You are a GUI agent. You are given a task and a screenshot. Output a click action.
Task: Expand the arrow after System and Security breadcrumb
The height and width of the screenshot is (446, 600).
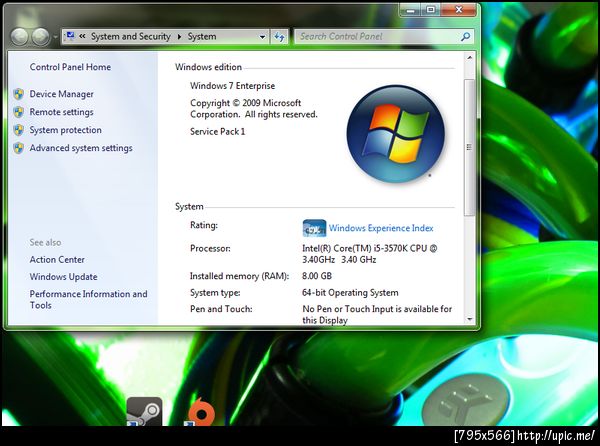click(179, 37)
